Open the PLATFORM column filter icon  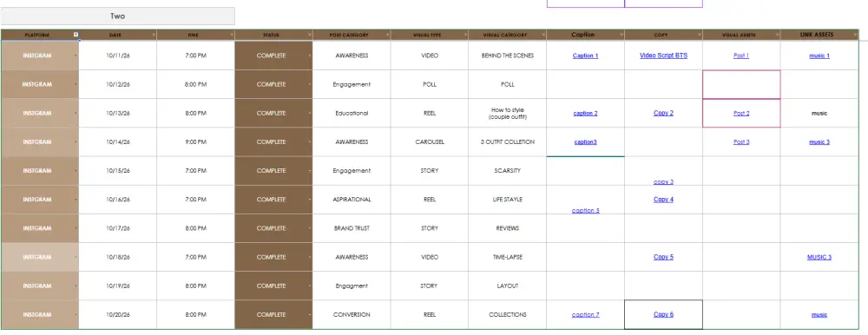(x=76, y=35)
